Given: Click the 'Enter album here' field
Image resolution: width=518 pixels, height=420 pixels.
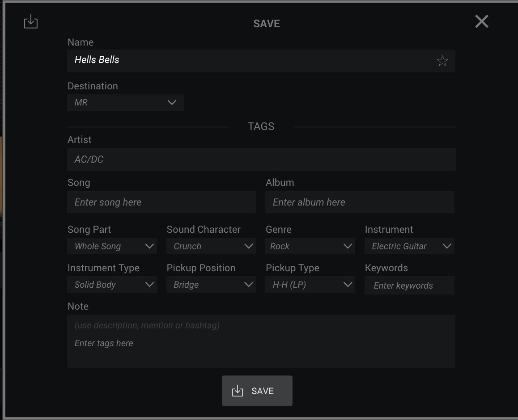Looking at the screenshot, I should (x=360, y=202).
